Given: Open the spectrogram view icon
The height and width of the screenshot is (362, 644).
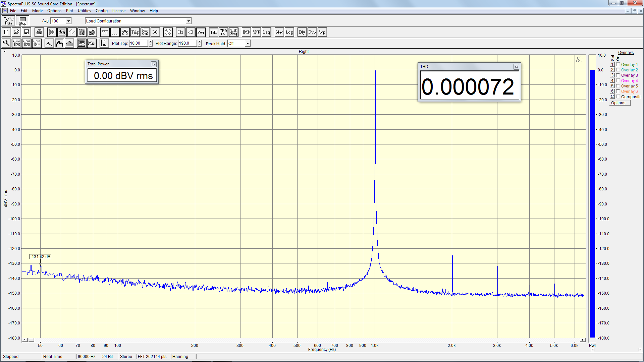Looking at the screenshot, I should coord(82,32).
